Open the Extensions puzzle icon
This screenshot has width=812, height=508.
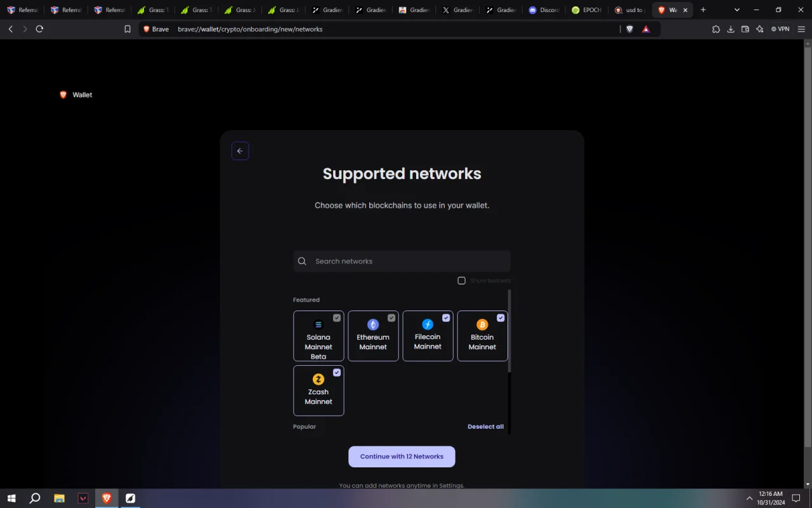[x=716, y=29]
